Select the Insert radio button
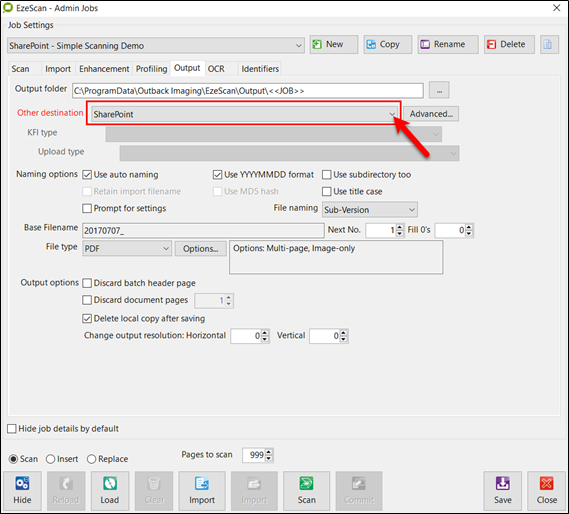569x514 pixels. tap(50, 459)
